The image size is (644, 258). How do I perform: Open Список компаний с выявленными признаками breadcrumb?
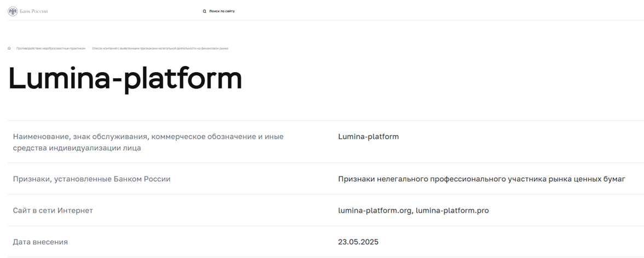[x=160, y=49]
